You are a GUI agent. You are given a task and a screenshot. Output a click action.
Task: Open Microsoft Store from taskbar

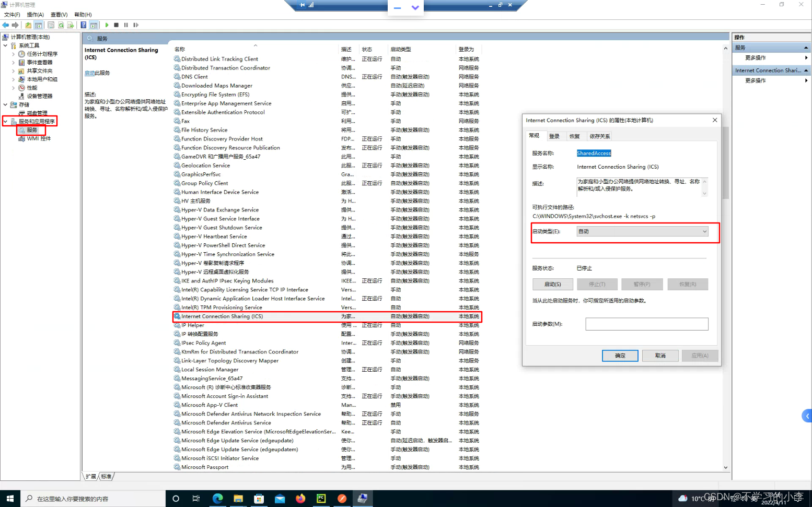pos(259,499)
